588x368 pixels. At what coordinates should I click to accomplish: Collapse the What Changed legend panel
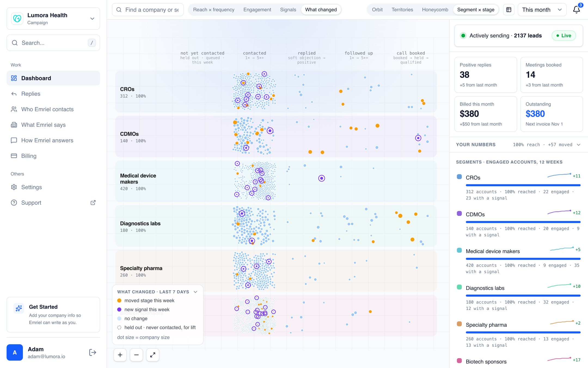pos(195,292)
